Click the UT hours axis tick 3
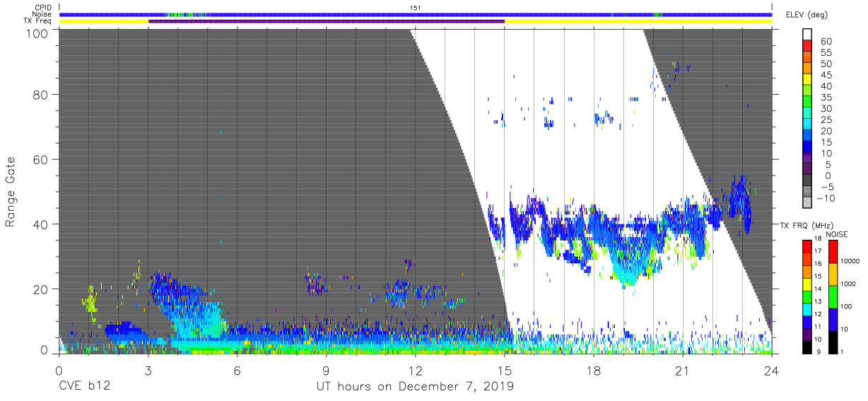The image size is (868, 401). pyautogui.click(x=148, y=371)
